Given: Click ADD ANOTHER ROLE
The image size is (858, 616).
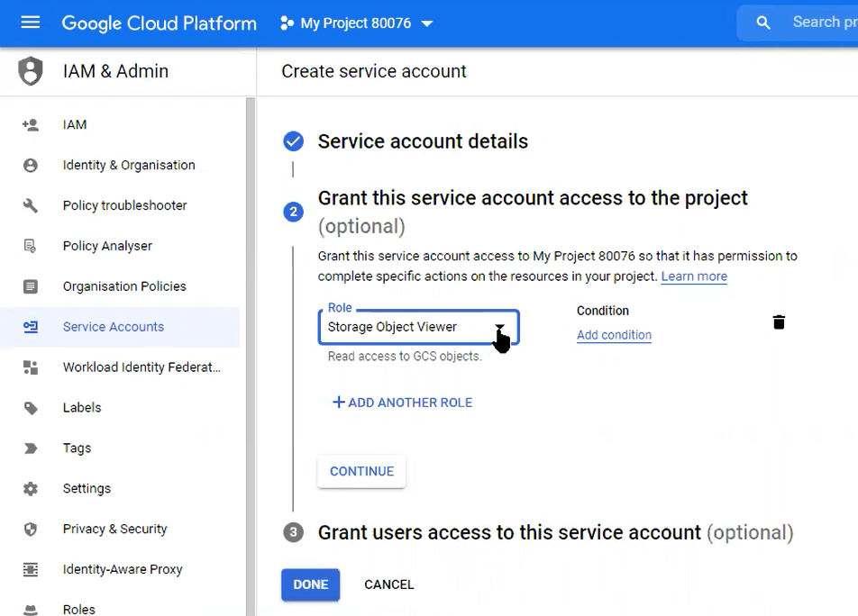Looking at the screenshot, I should [x=402, y=403].
